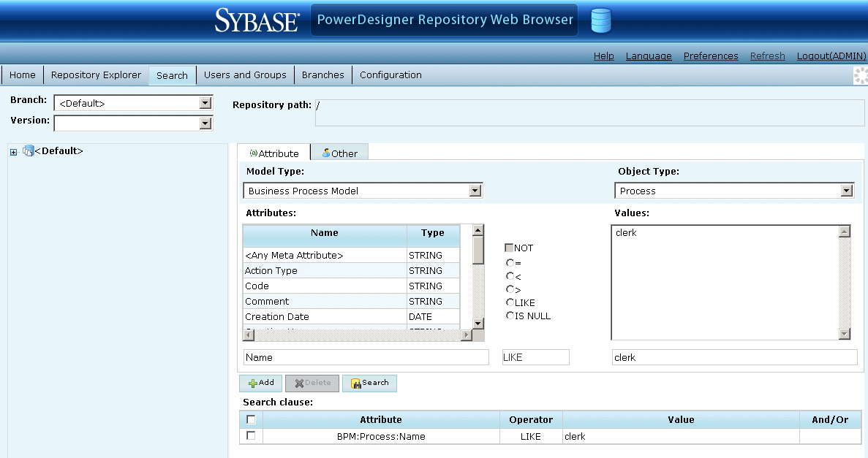868x458 pixels.
Task: Click the Search button with binoculars icon
Action: tap(369, 383)
